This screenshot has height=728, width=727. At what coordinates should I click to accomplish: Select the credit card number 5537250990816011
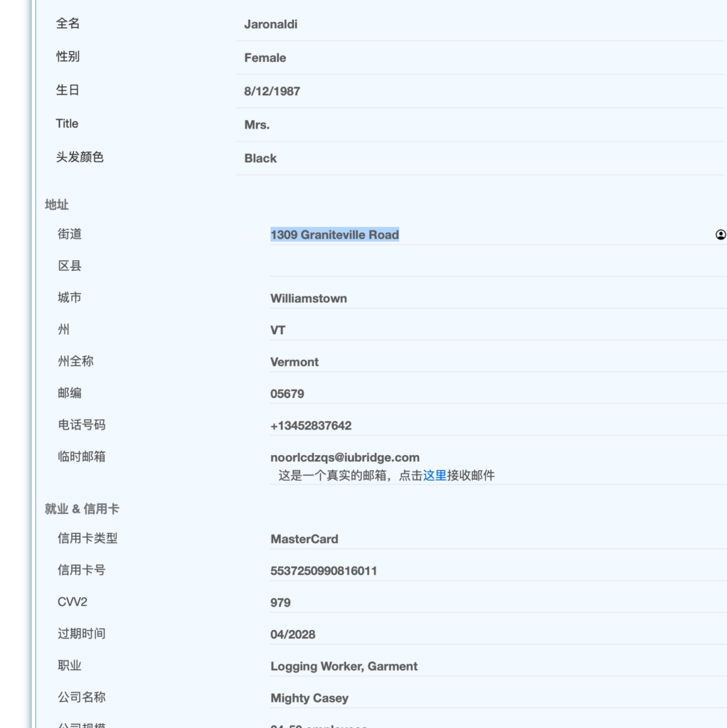pyautogui.click(x=323, y=570)
